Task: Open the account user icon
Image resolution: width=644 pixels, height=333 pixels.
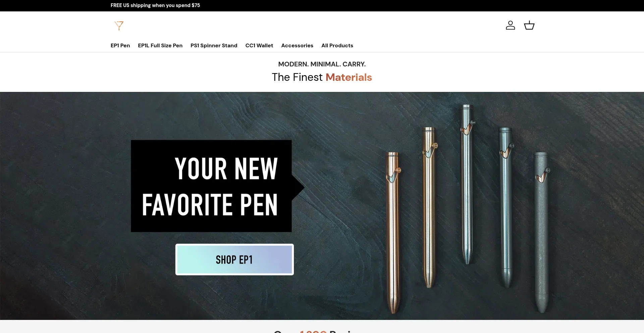Action: pyautogui.click(x=510, y=25)
